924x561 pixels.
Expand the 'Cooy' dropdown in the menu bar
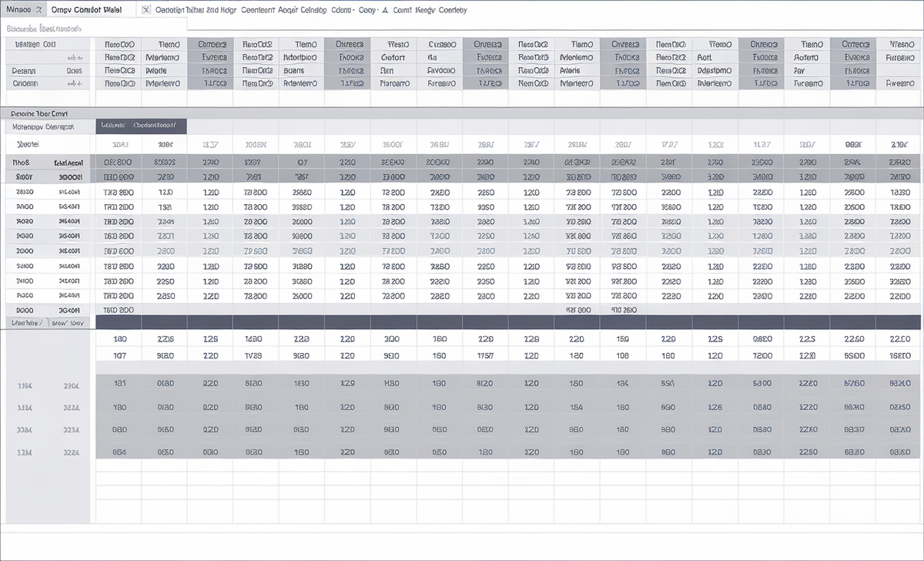point(368,10)
